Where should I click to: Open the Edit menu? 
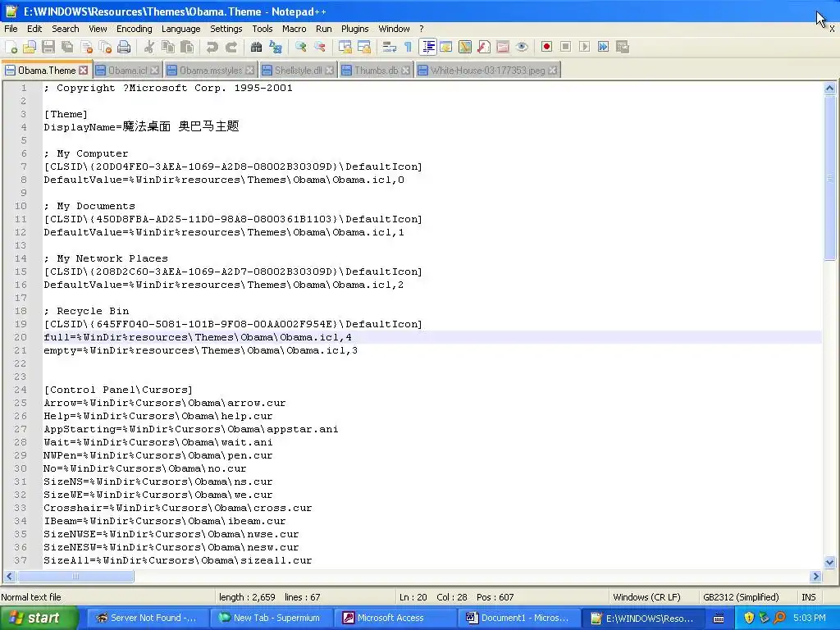click(x=34, y=29)
